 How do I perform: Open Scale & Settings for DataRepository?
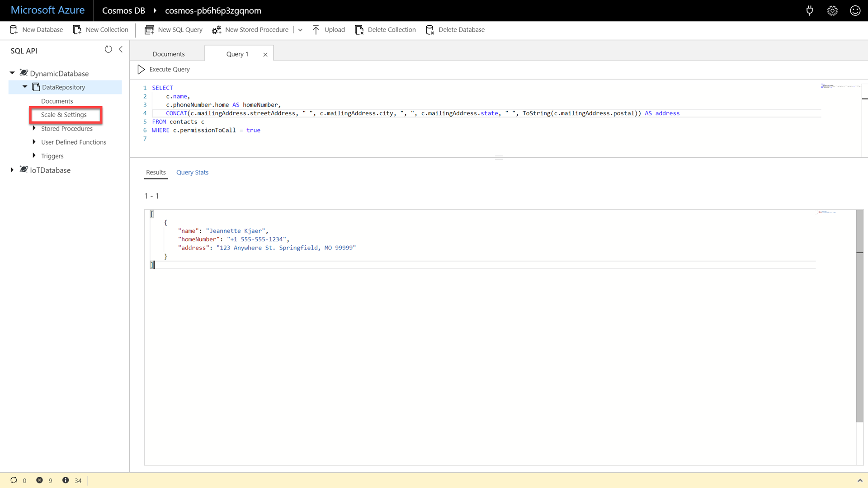coord(64,115)
